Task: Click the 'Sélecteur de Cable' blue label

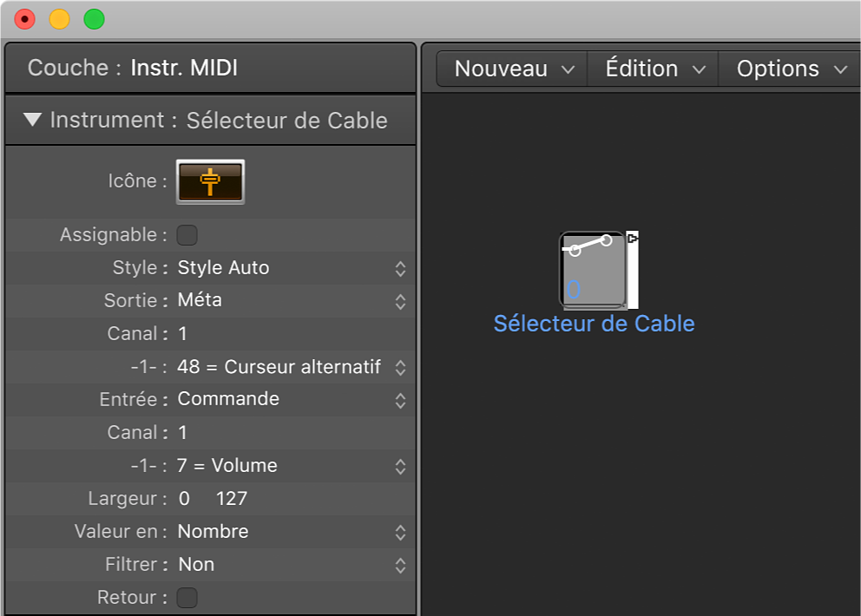Action: (594, 324)
